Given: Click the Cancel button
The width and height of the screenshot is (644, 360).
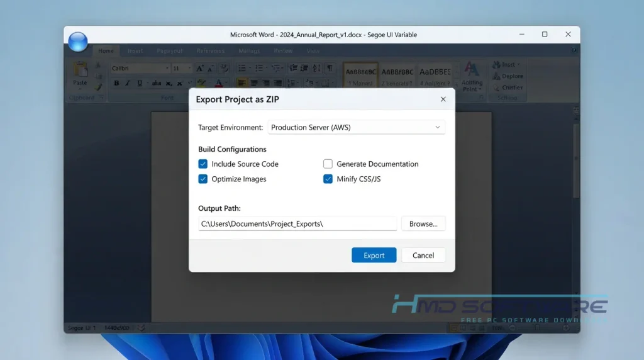Looking at the screenshot, I should pyautogui.click(x=423, y=255).
